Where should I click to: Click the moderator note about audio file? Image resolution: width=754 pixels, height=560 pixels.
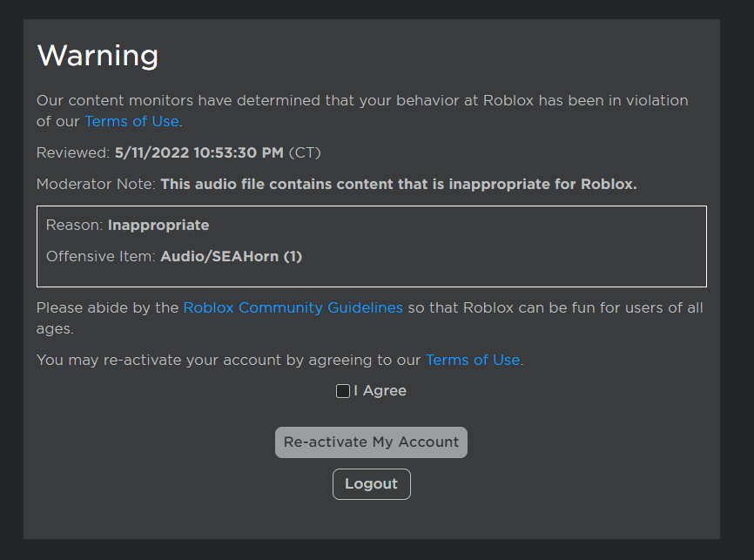tap(399, 185)
